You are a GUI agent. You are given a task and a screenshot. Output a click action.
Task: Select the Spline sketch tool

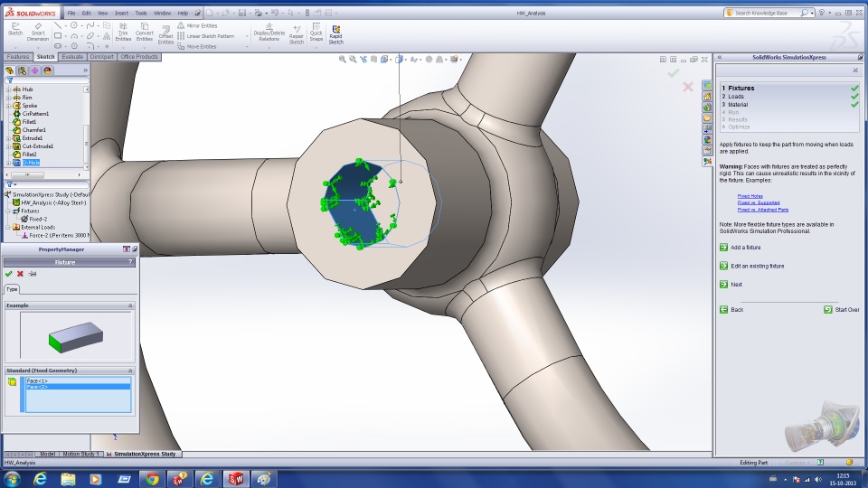tap(90, 25)
